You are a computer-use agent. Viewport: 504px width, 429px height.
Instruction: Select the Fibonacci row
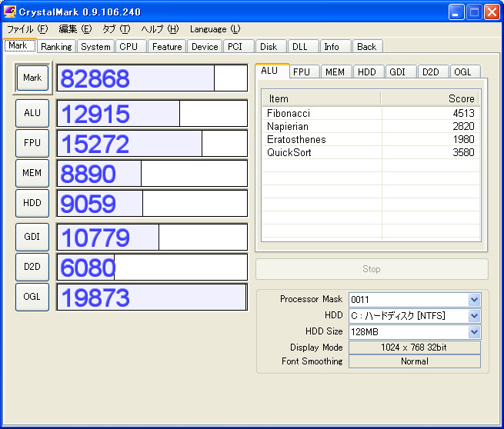tap(371, 113)
